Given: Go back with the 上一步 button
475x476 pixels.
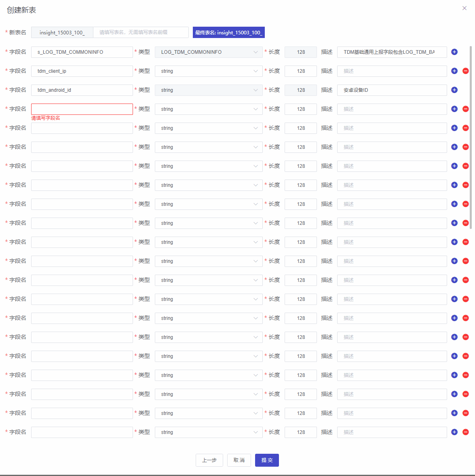Looking at the screenshot, I should tap(209, 460).
